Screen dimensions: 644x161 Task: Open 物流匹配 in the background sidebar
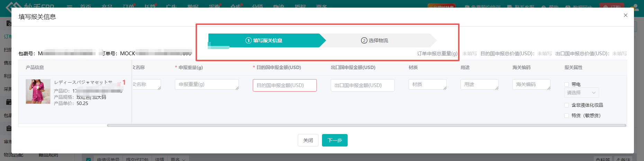click(14, 155)
